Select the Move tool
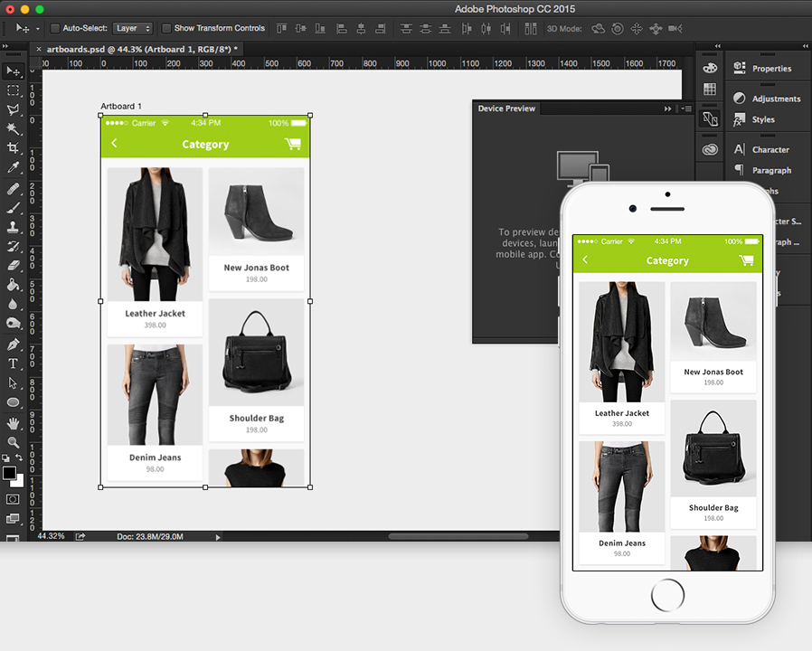This screenshot has height=651, width=812. click(13, 71)
